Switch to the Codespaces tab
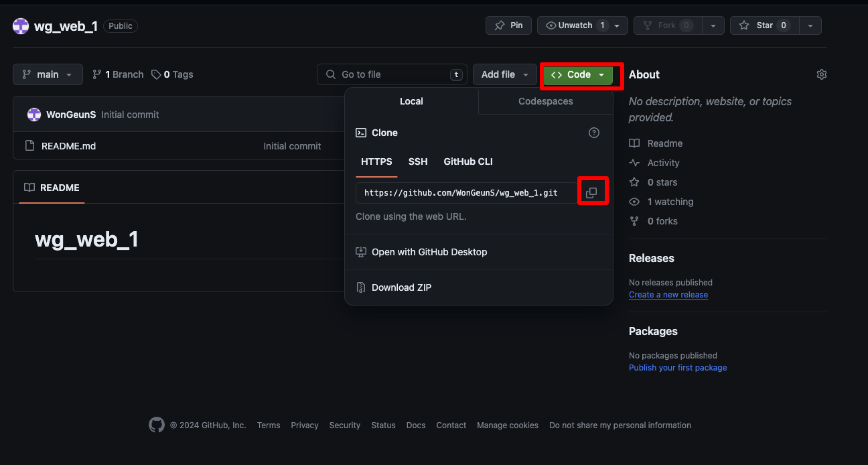The height and width of the screenshot is (465, 868). pos(546,101)
